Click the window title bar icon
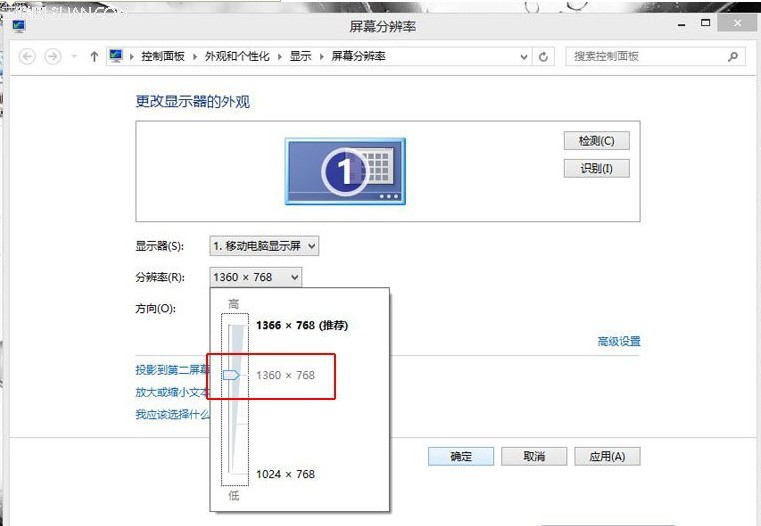The height and width of the screenshot is (526, 761). [x=19, y=26]
